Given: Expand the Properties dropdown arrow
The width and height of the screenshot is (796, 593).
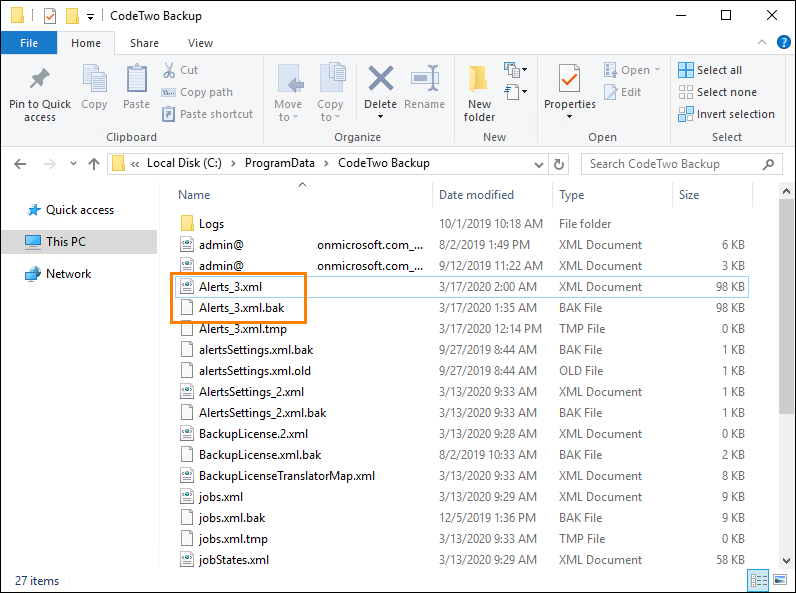Looking at the screenshot, I should 570,117.
